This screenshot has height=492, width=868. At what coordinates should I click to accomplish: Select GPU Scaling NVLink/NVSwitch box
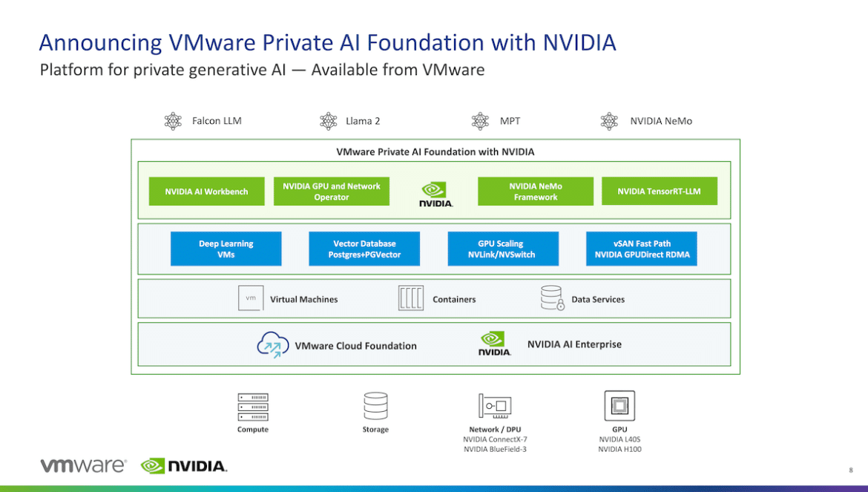coord(503,249)
